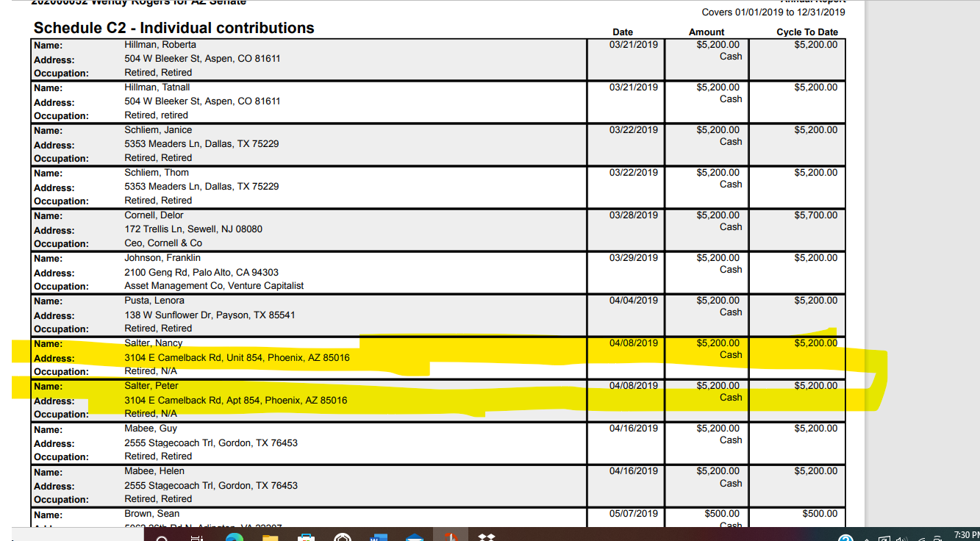Click the date 04/04/2019

[x=634, y=300]
